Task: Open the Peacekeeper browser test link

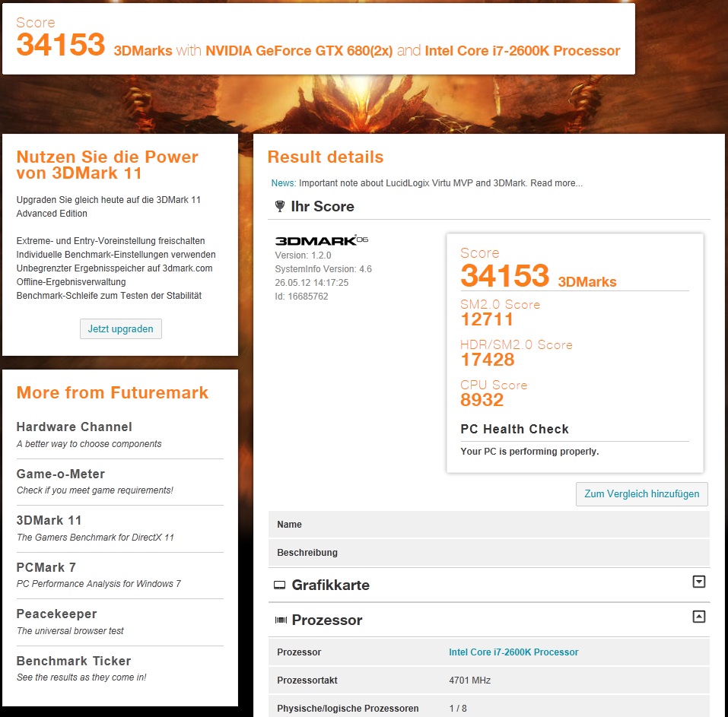Action: (56, 614)
